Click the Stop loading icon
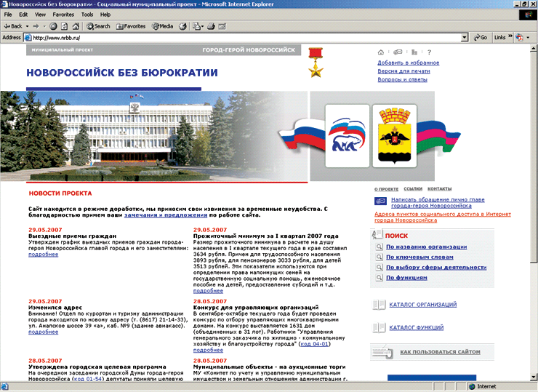 coord(53,26)
